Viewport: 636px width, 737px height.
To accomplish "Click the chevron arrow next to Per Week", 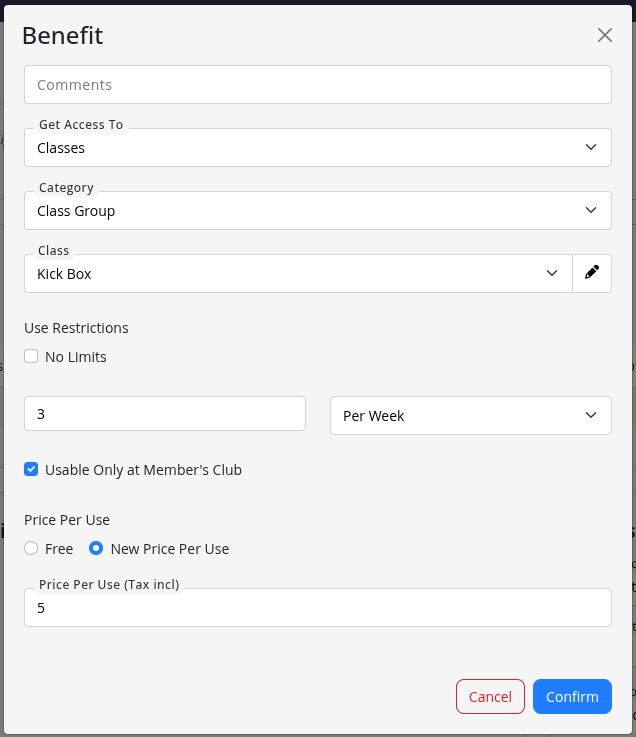I will tap(590, 415).
